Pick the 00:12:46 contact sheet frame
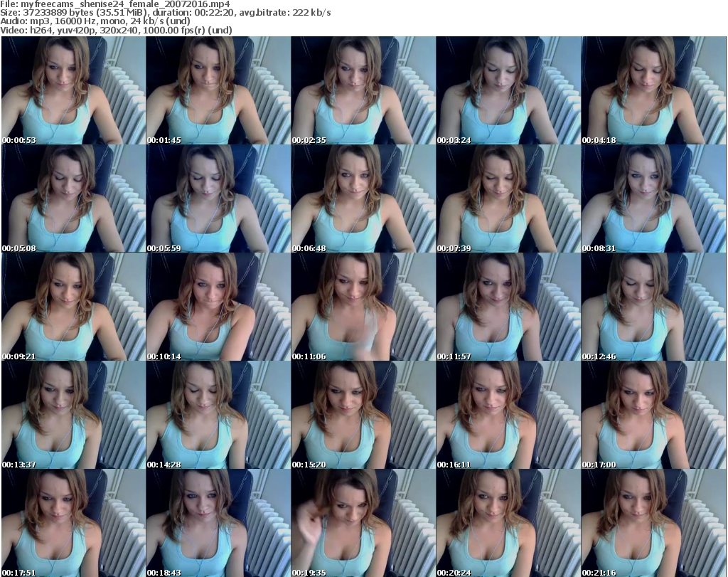This screenshot has height=577, width=728. click(x=653, y=307)
